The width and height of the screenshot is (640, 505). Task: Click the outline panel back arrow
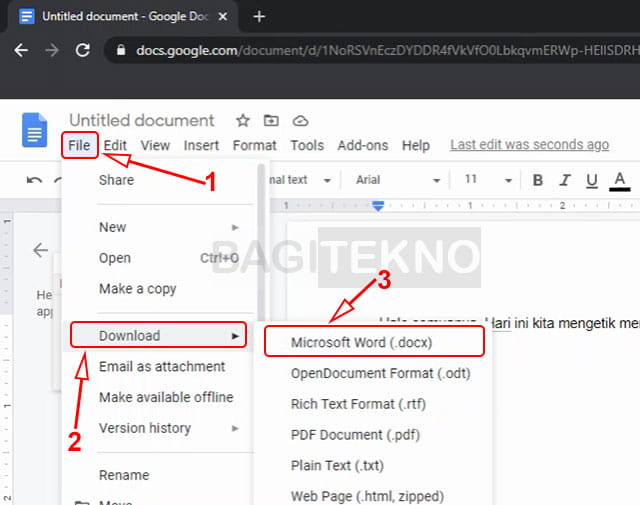(41, 250)
